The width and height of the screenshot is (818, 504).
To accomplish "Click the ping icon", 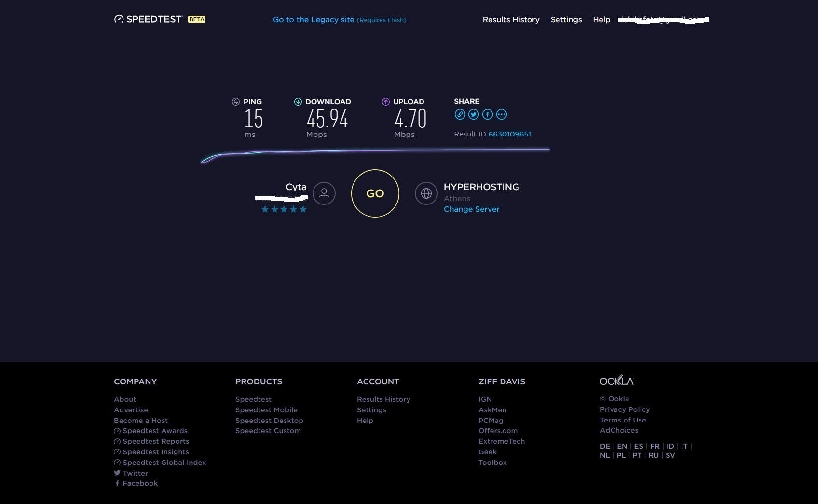I will tap(236, 102).
